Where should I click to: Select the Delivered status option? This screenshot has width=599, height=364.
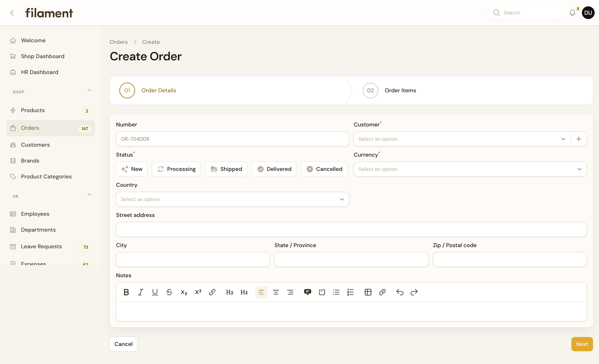pos(274,169)
